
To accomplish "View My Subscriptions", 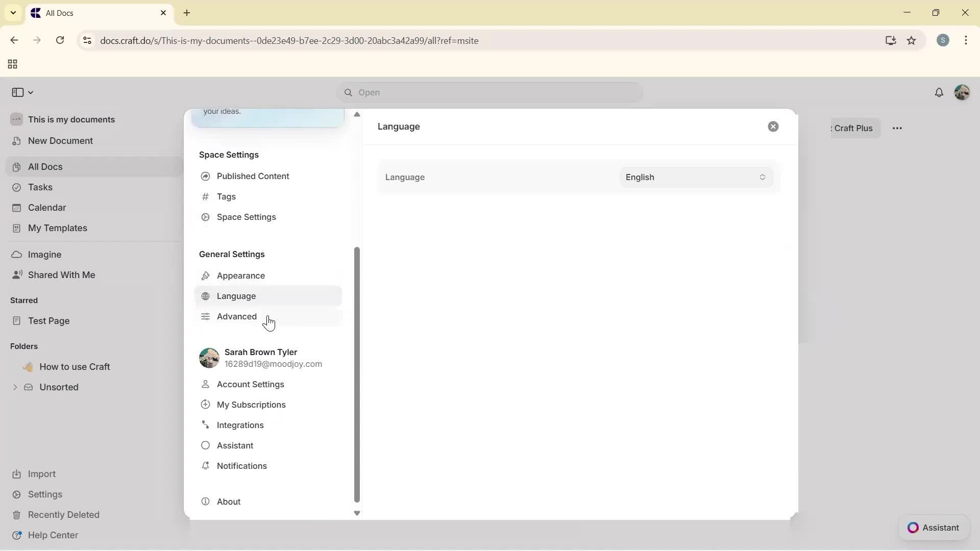I will pyautogui.click(x=251, y=405).
